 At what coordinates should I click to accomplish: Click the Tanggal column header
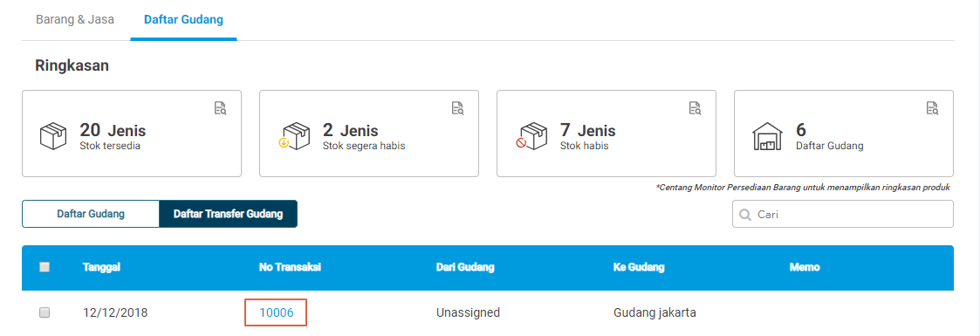[x=101, y=267]
